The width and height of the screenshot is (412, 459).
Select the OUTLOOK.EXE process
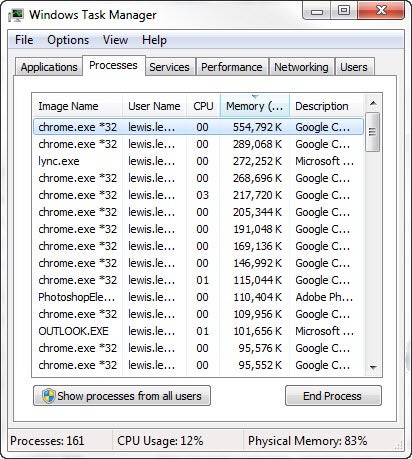click(198, 331)
